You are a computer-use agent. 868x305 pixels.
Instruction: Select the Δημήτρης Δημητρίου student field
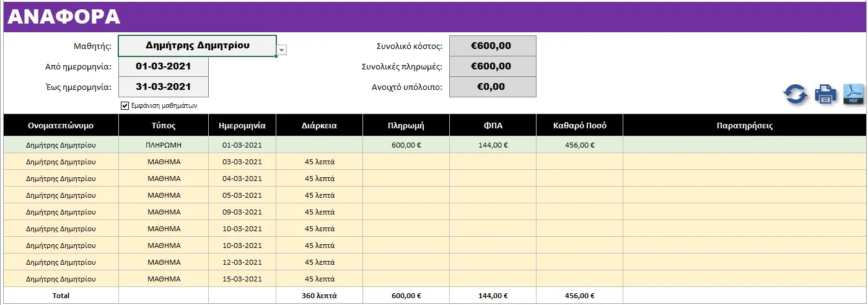pyautogui.click(x=197, y=45)
